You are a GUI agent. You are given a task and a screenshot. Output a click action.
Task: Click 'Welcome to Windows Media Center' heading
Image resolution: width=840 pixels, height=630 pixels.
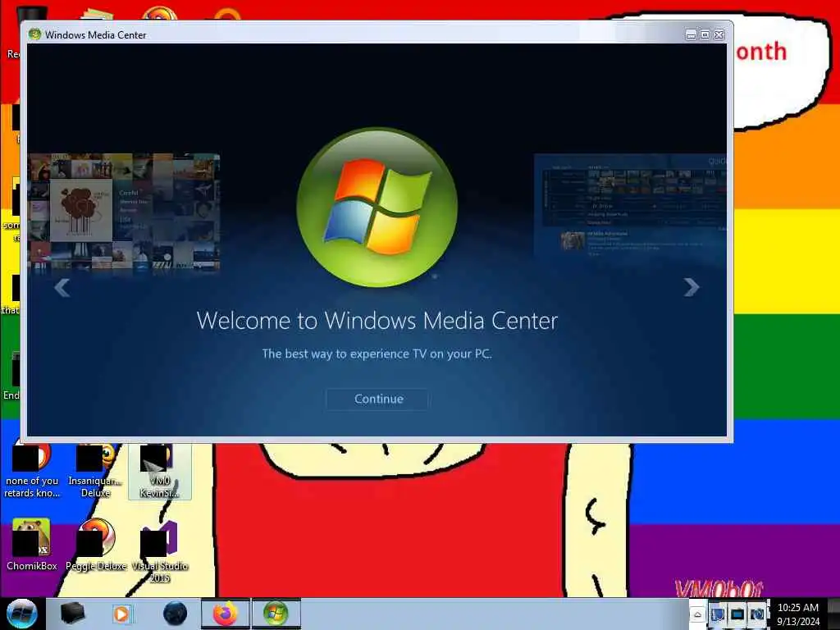(377, 321)
